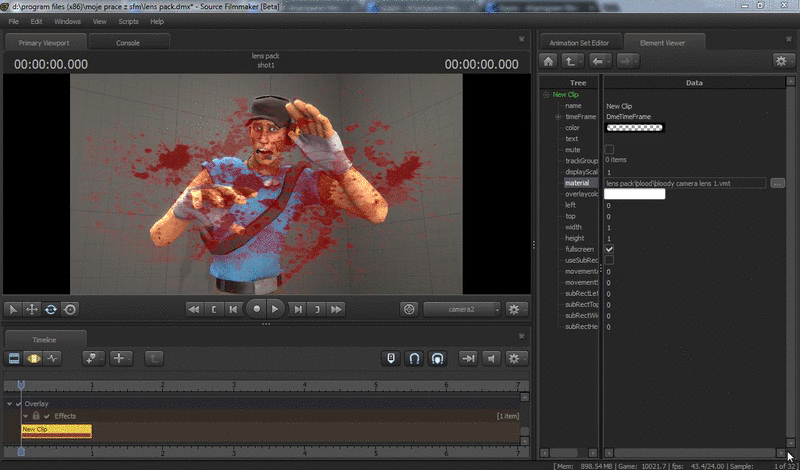
Task: Click the Record button
Action: point(256,309)
